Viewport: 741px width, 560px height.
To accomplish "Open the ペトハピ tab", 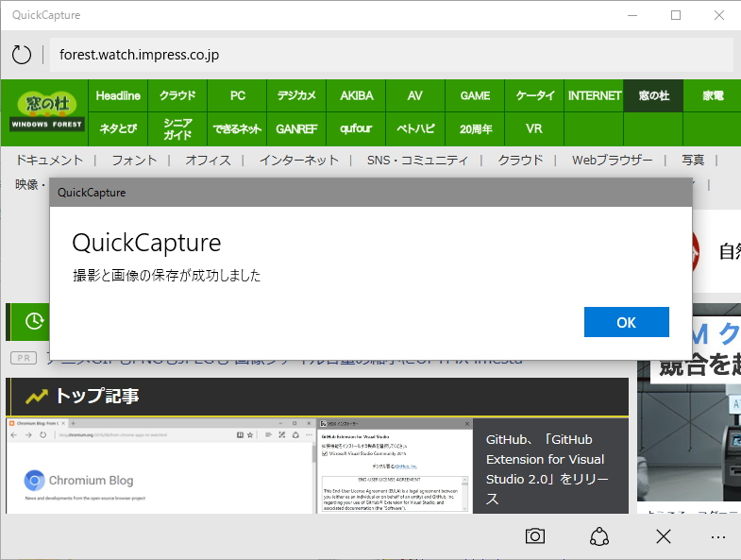I will click(415, 128).
